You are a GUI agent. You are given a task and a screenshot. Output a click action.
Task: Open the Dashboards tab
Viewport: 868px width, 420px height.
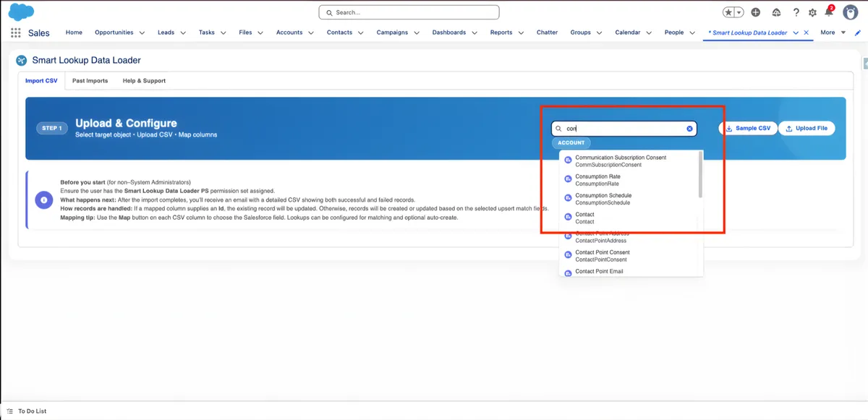click(449, 33)
